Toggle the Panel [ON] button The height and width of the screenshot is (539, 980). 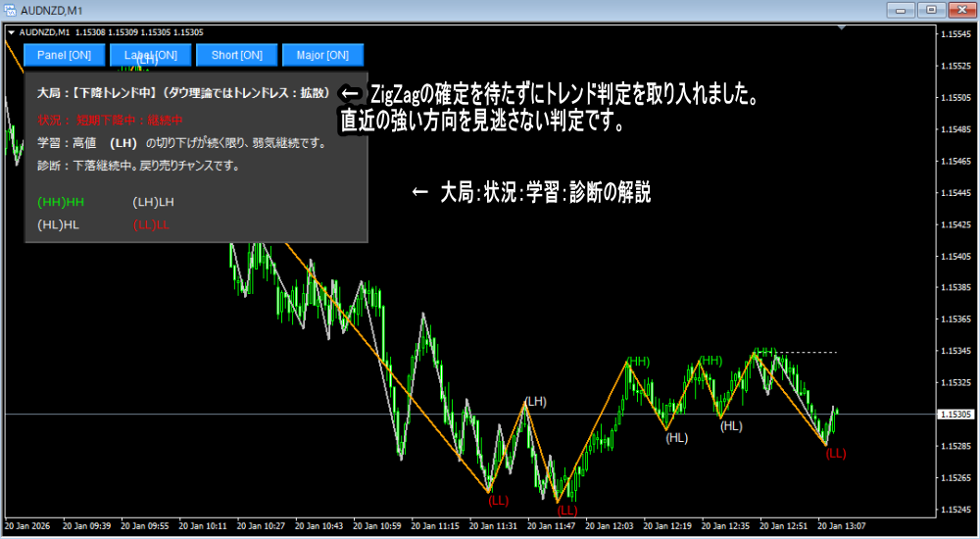64,55
